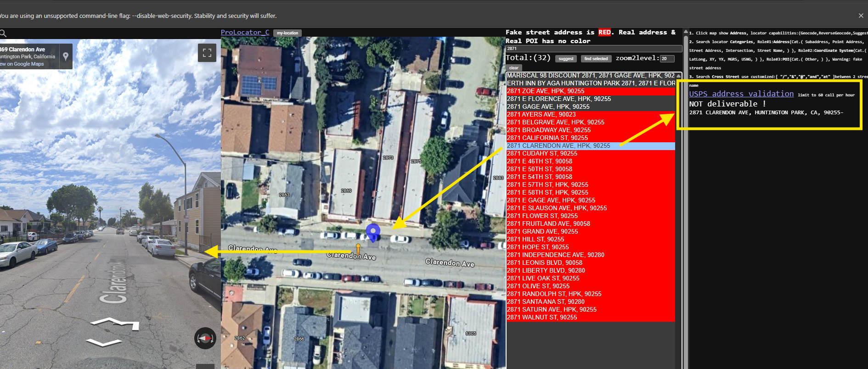The width and height of the screenshot is (868, 369).
Task: Click the address search field containing 2871
Action: tap(593, 49)
